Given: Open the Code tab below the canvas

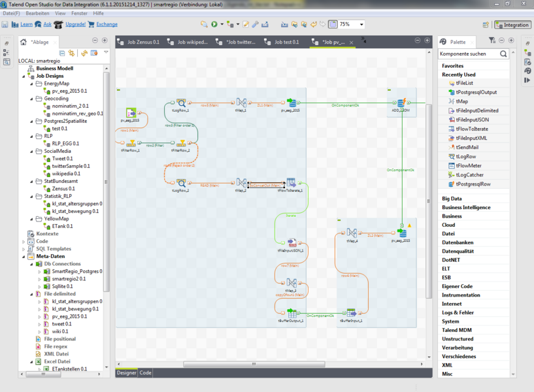Looking at the screenshot, I should pos(145,372).
